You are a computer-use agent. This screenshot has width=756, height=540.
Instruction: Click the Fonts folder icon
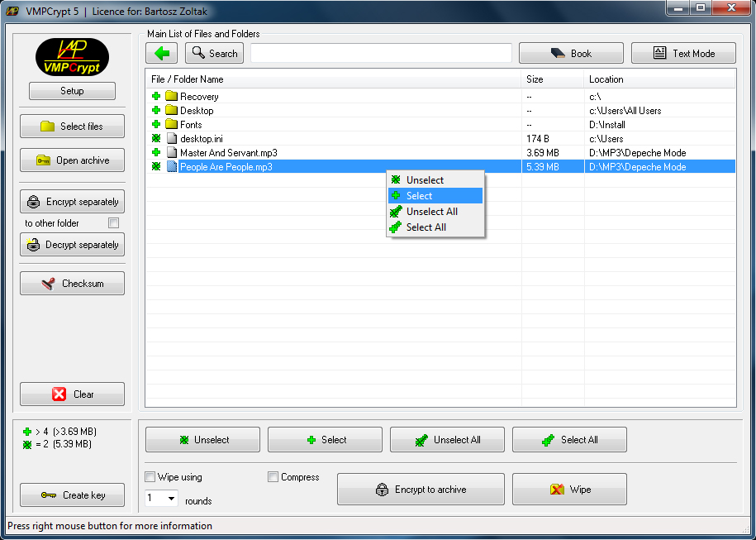pyautogui.click(x=171, y=124)
